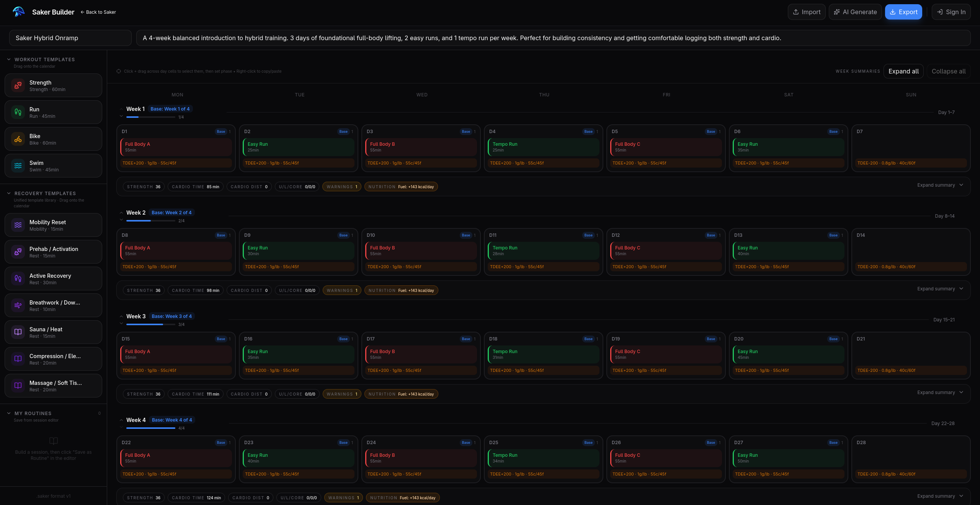
Task: Collapse the Workout Templates section
Action: [x=8, y=59]
